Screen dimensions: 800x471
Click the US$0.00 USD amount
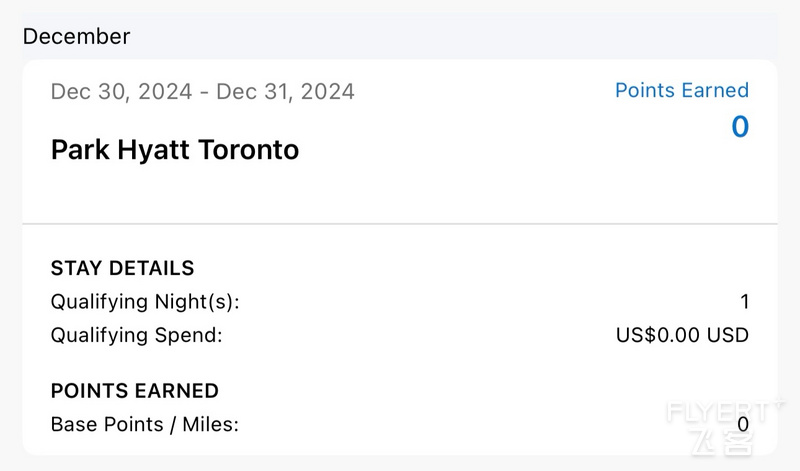(682, 335)
